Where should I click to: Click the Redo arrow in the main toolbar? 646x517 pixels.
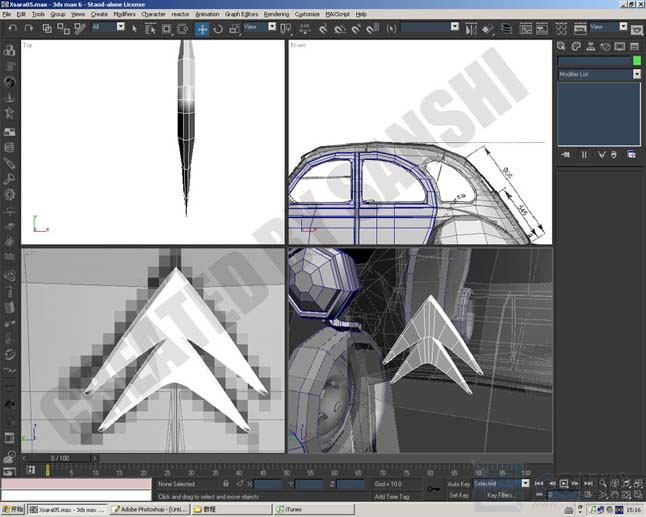[28, 28]
